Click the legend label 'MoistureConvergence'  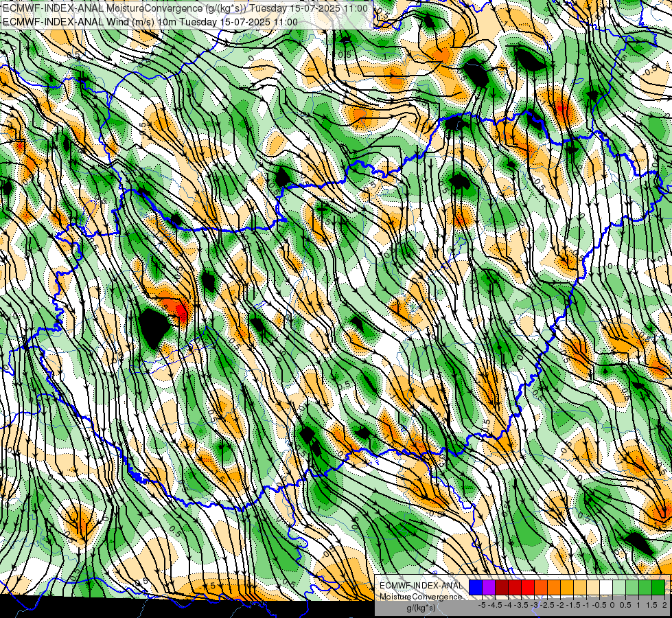[x=421, y=597]
